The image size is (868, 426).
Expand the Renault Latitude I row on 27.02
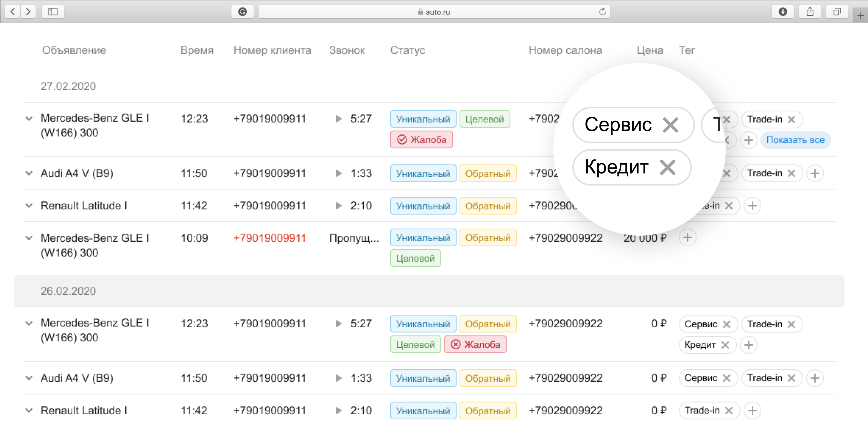29,206
